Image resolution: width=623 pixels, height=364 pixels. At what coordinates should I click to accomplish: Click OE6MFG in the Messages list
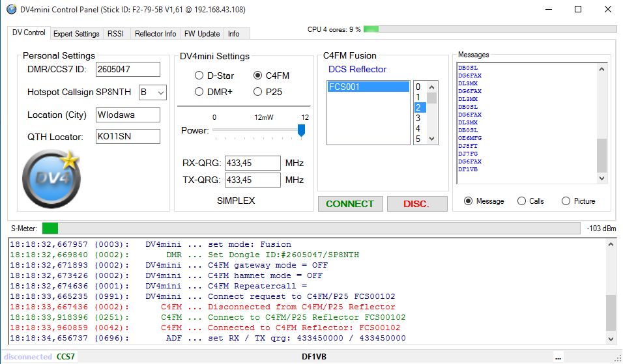(470, 138)
